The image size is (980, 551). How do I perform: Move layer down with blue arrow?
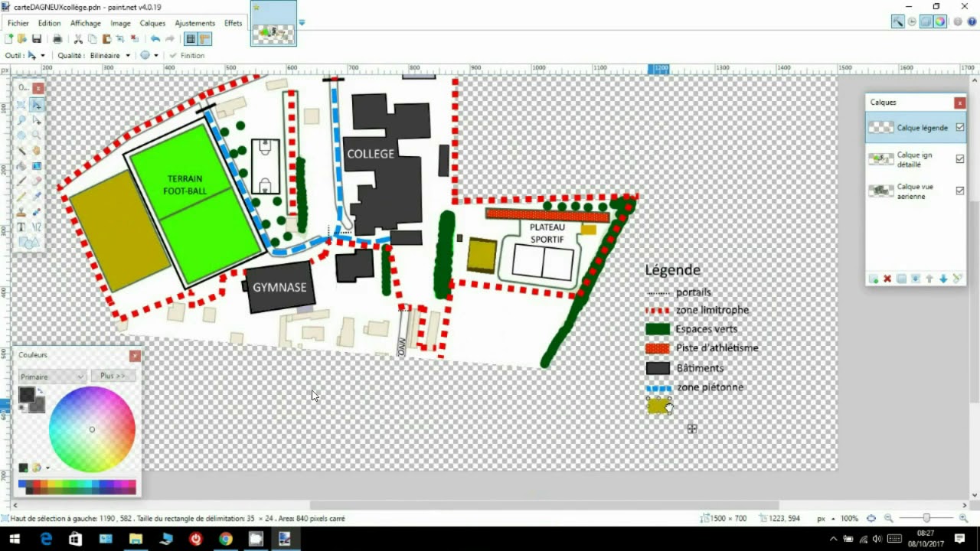tap(943, 279)
